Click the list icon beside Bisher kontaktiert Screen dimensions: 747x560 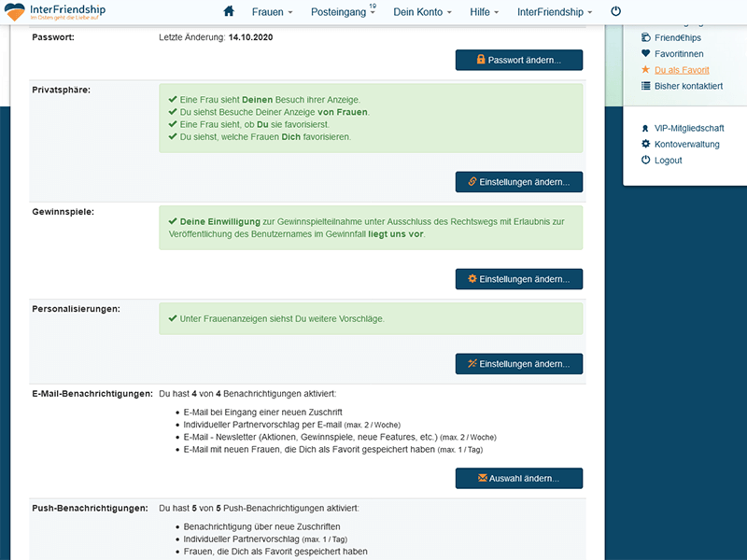point(645,86)
